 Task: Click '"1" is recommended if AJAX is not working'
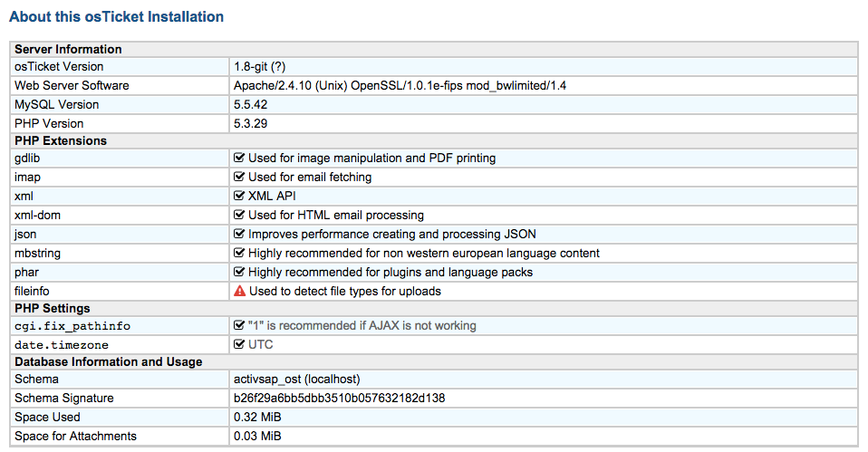point(362,325)
